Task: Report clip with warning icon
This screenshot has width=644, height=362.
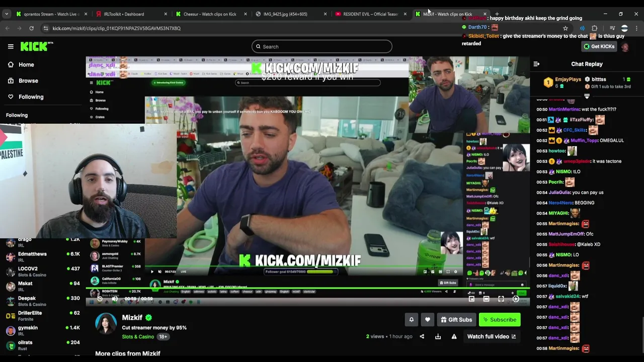Action: (x=454, y=336)
